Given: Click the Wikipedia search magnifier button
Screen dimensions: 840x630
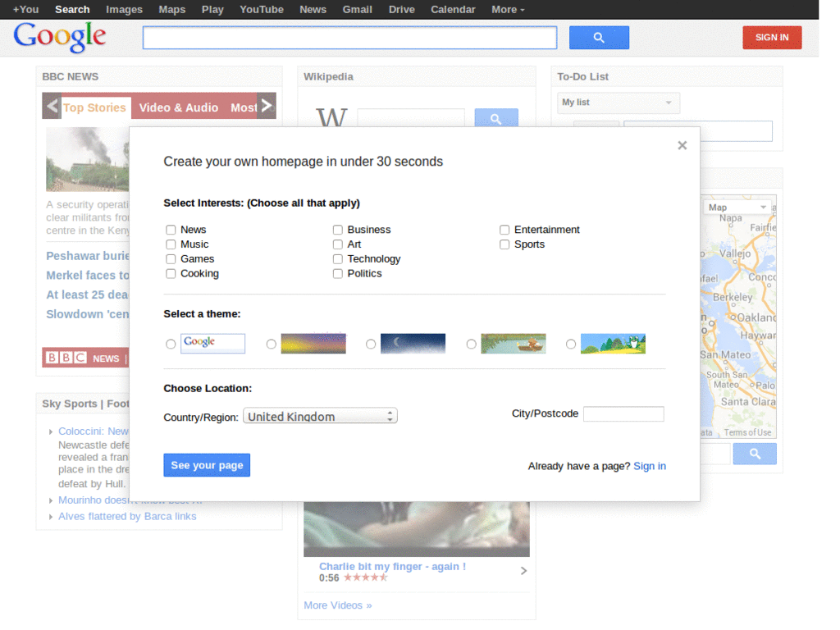Looking at the screenshot, I should (x=496, y=118).
